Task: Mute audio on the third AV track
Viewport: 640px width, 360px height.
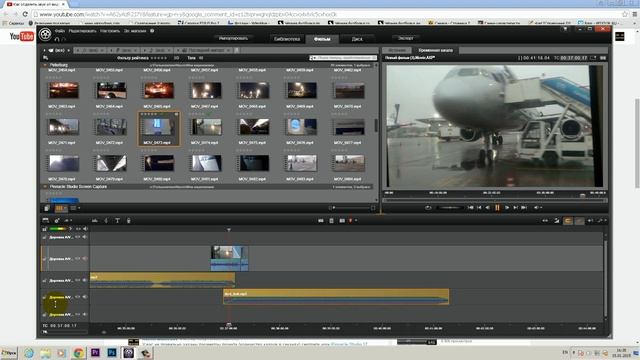Action: click(x=85, y=280)
